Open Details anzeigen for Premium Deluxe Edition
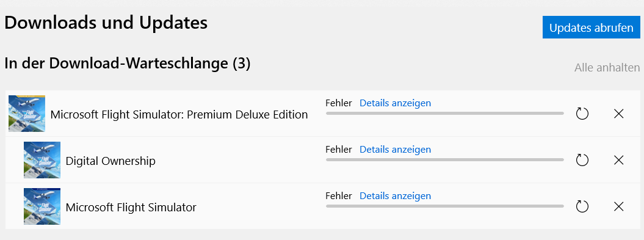Image resolution: width=644 pixels, height=240 pixels. coord(395,103)
